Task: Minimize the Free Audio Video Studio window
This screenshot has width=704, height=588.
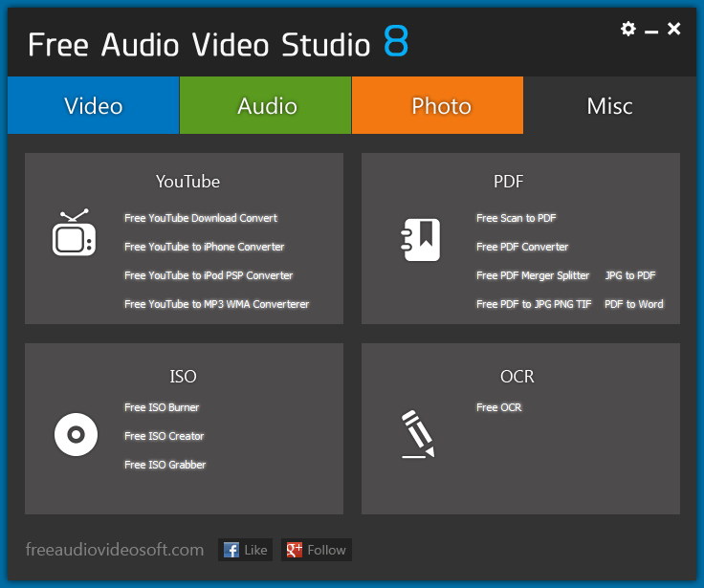Action: (x=651, y=32)
